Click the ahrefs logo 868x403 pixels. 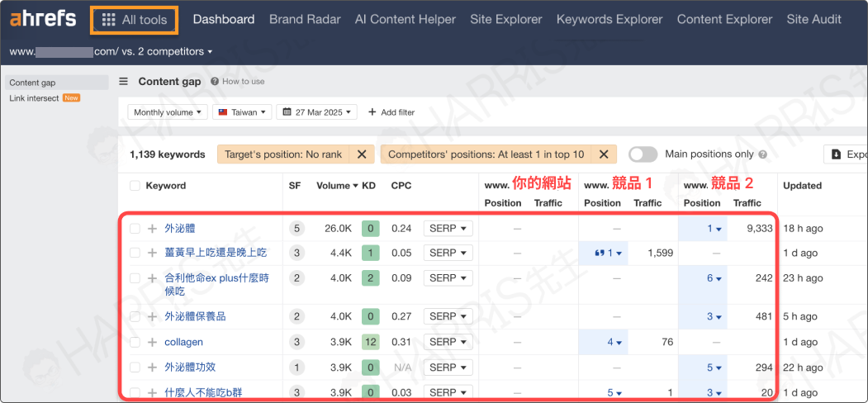coord(43,19)
